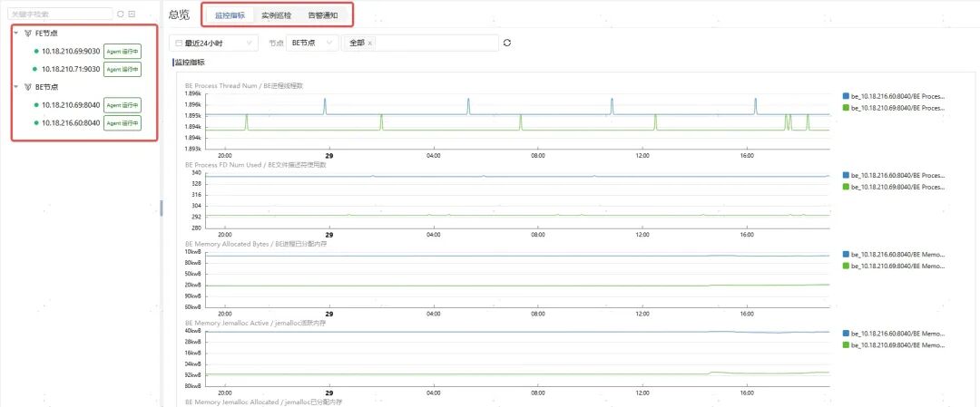
Task: Collapse the BE节点 tree group
Action: (x=15, y=87)
